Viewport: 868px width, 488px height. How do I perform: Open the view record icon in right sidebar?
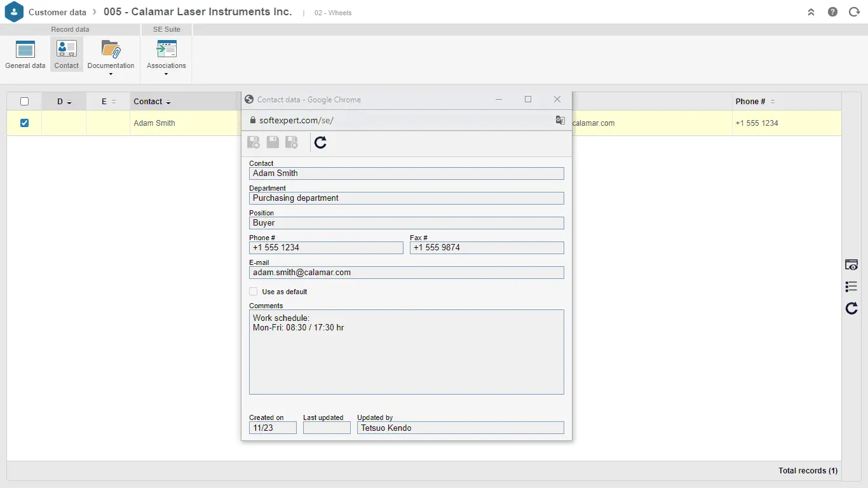[x=851, y=265]
